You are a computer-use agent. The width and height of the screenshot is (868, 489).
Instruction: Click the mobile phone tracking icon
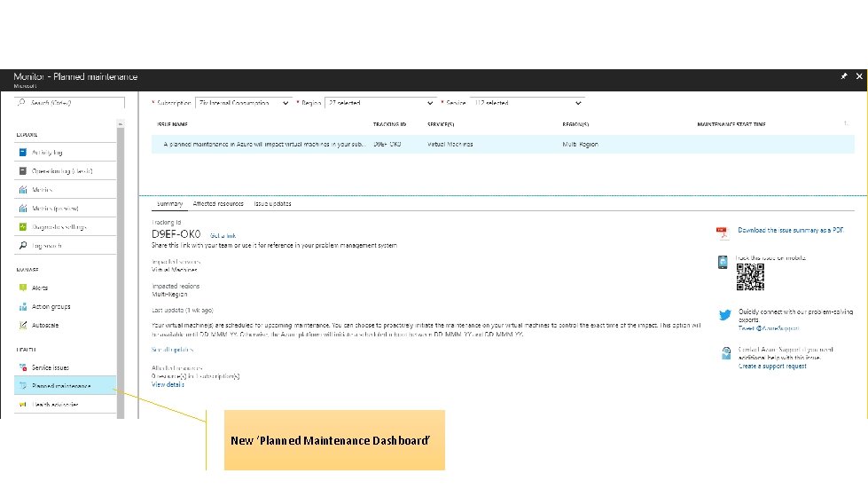723,262
